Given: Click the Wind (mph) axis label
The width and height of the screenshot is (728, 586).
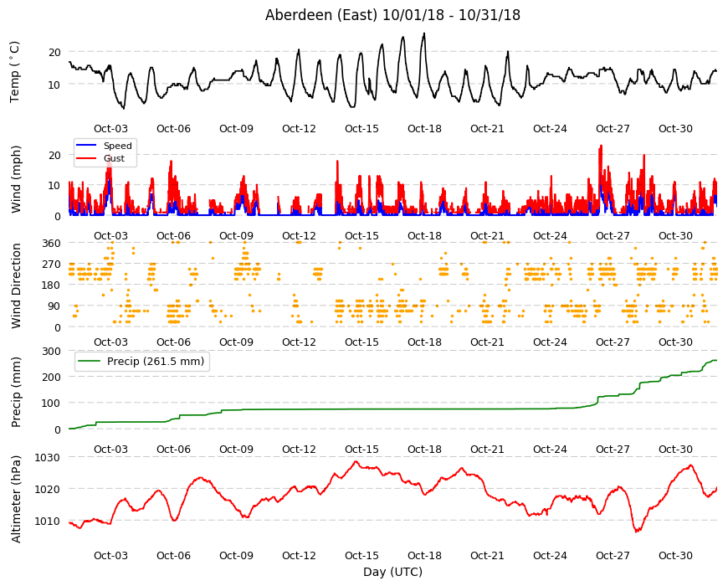Looking at the screenshot, I should [16, 179].
